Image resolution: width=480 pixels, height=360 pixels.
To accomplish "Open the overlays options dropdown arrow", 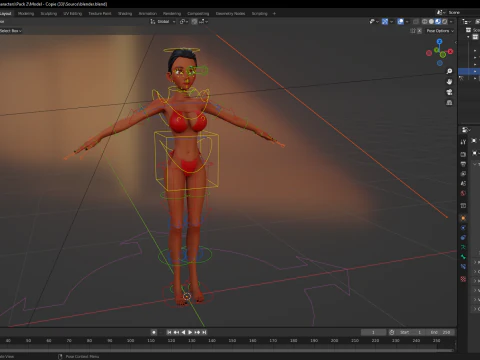I will click(407, 22).
